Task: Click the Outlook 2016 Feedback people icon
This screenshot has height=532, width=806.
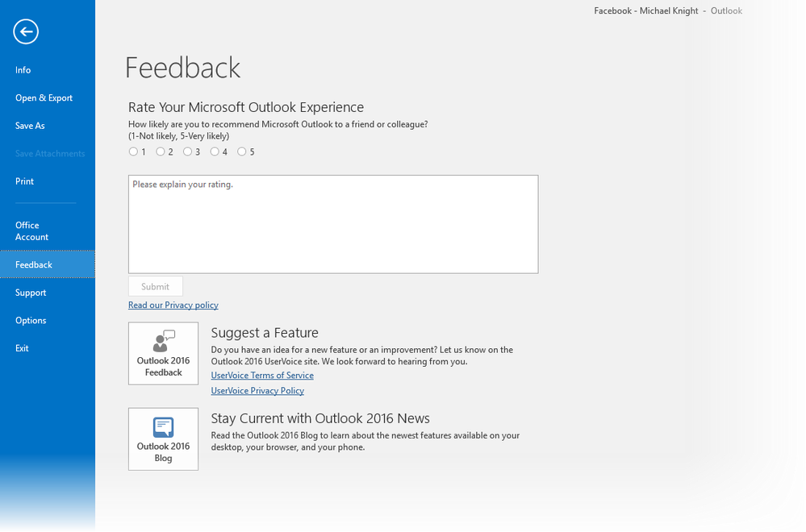Action: click(164, 340)
